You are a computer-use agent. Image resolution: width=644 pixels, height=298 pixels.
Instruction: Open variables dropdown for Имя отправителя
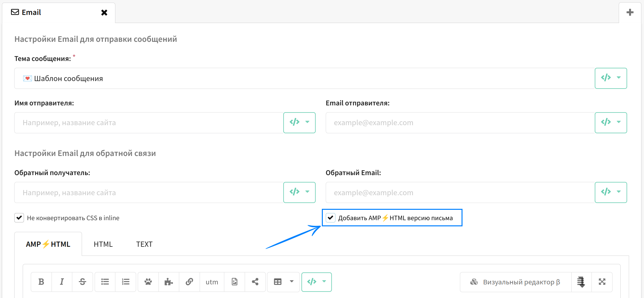[x=299, y=123]
